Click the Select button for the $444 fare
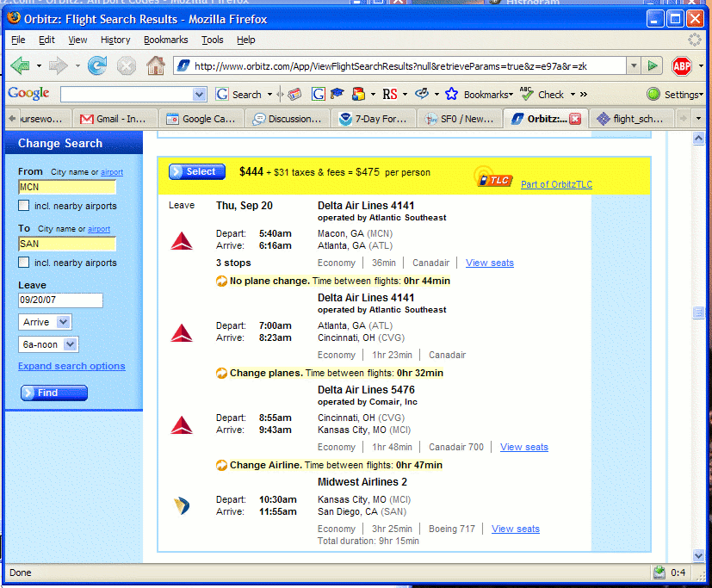712x588 pixels. tap(197, 171)
